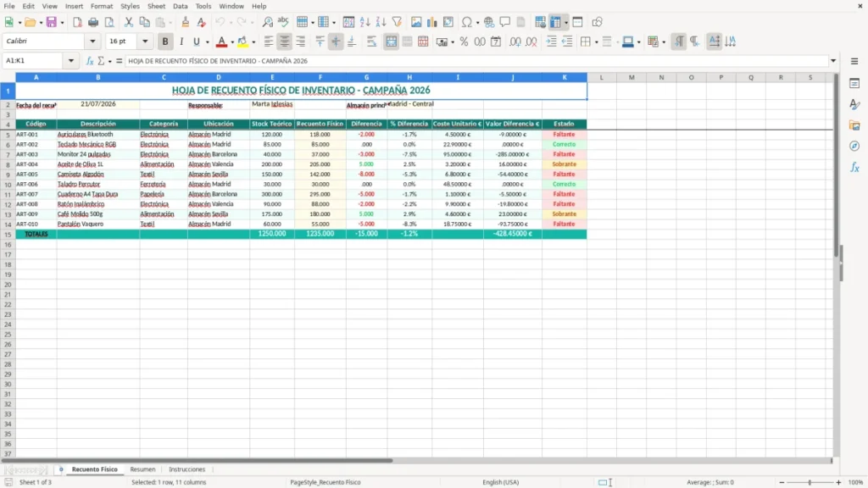This screenshot has width=868, height=488.
Task: Click the formula input line
Action: pyautogui.click(x=476, y=61)
